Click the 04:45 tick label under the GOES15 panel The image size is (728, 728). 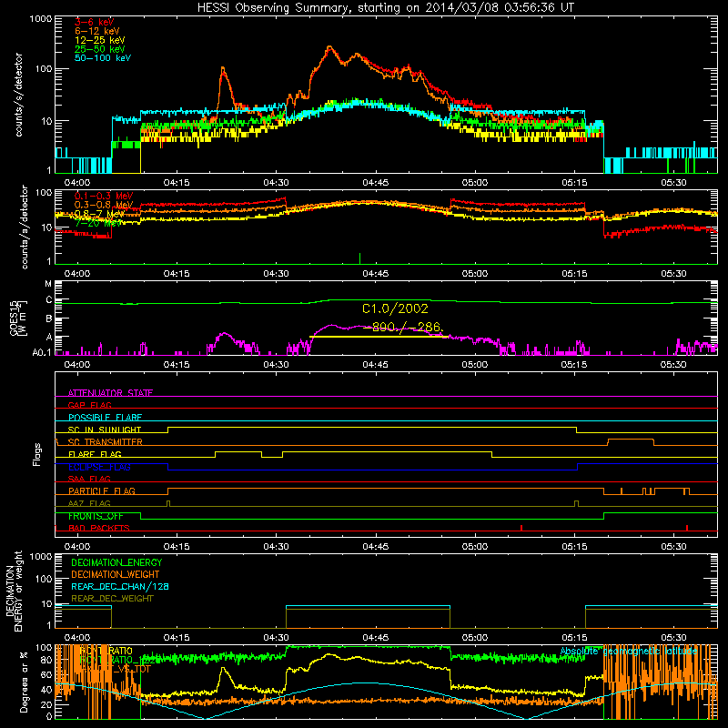[375, 365]
